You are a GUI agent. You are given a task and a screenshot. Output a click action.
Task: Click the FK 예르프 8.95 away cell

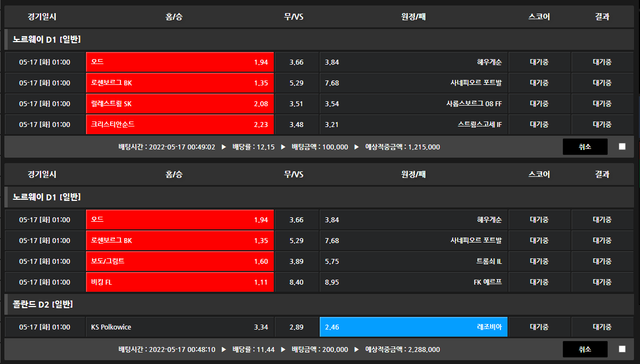click(413, 282)
